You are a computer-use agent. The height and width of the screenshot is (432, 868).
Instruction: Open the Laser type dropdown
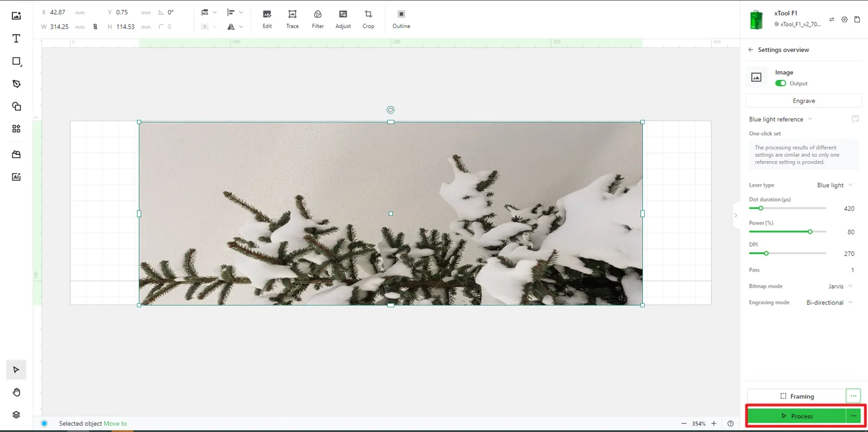point(835,185)
